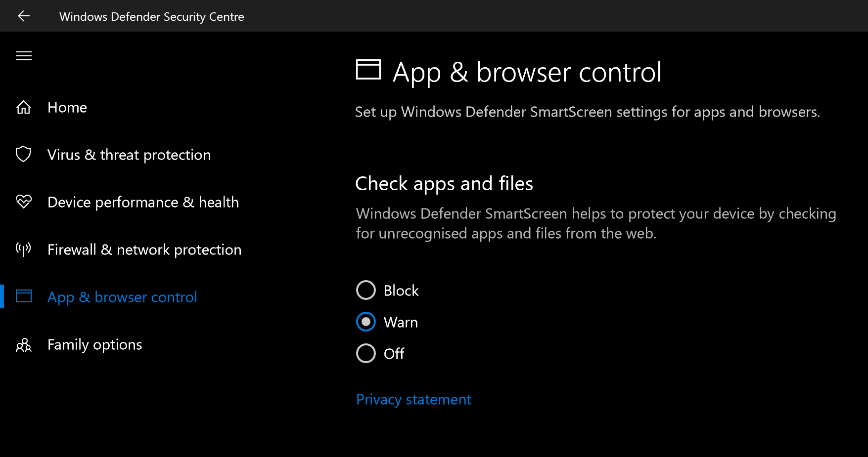Click the Block option label
The height and width of the screenshot is (457, 868).
(401, 291)
